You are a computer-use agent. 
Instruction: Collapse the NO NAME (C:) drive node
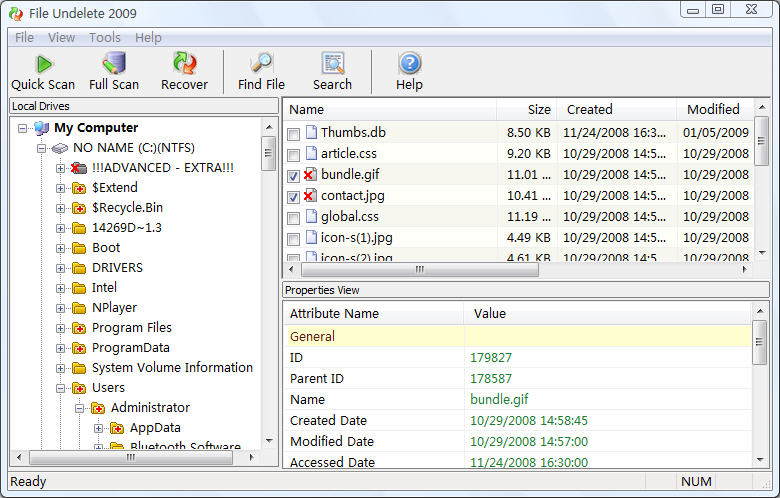pyautogui.click(x=41, y=148)
